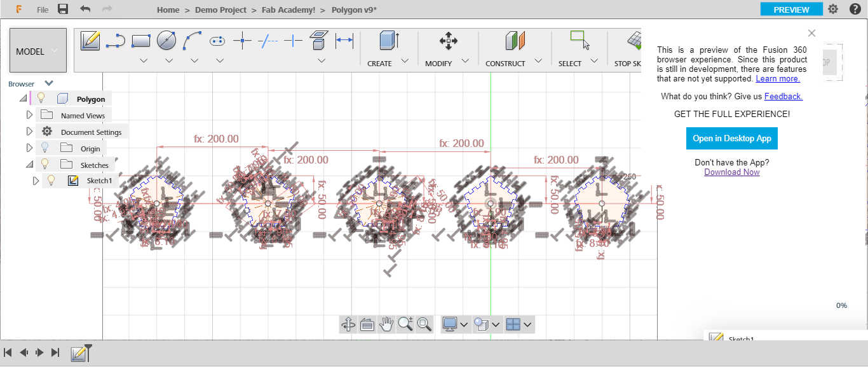Jump timeline to the beginning
Image resolution: width=868 pixels, height=369 pixels.
(x=8, y=352)
